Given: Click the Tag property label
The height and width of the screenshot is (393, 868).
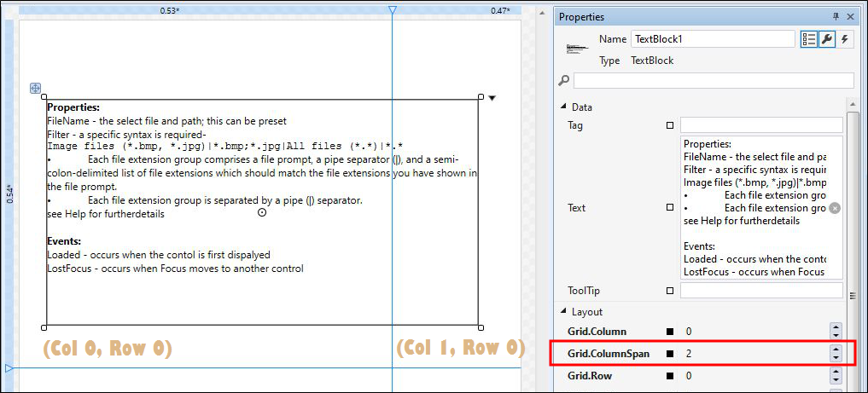Looking at the screenshot, I should coord(575,125).
